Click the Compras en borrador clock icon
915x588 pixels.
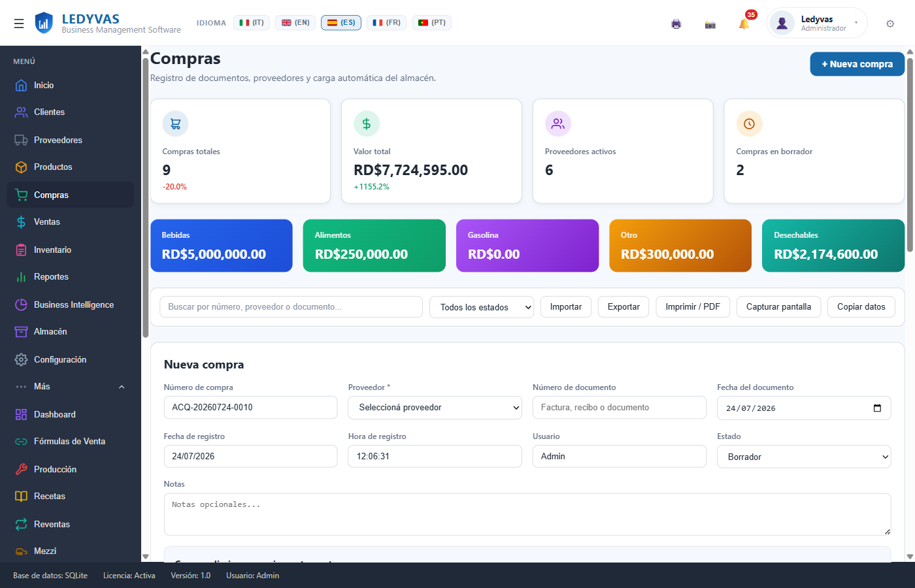pos(749,123)
